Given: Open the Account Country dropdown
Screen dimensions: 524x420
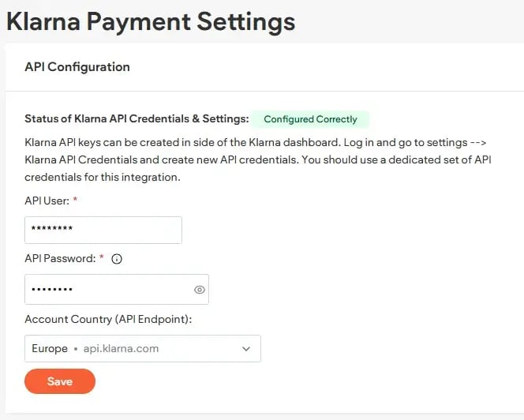Looking at the screenshot, I should coord(143,348).
